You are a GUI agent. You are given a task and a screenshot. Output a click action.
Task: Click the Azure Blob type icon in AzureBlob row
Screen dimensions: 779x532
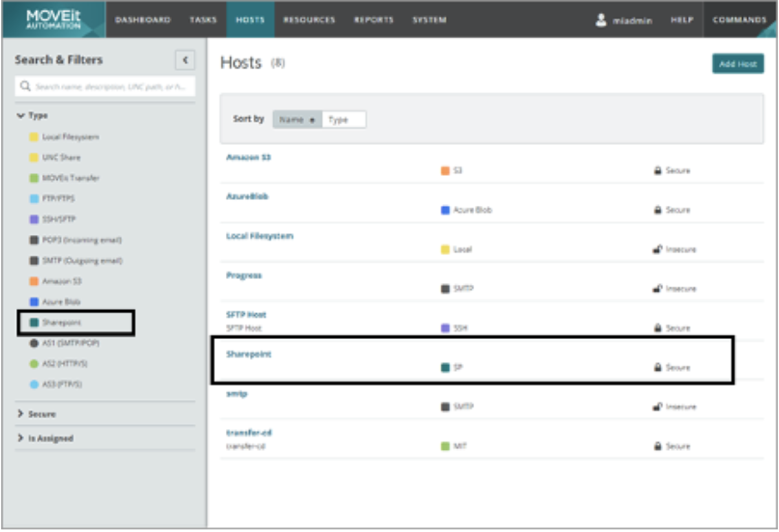coord(445,210)
